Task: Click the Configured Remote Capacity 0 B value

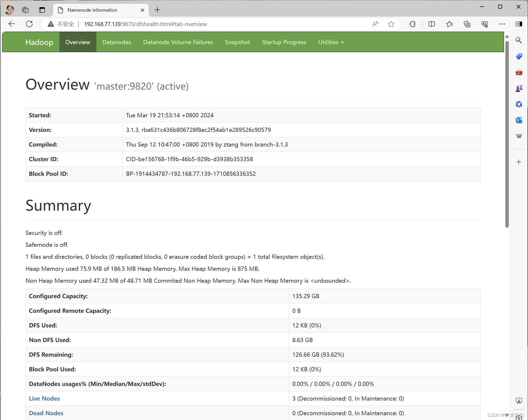Action: (x=296, y=311)
